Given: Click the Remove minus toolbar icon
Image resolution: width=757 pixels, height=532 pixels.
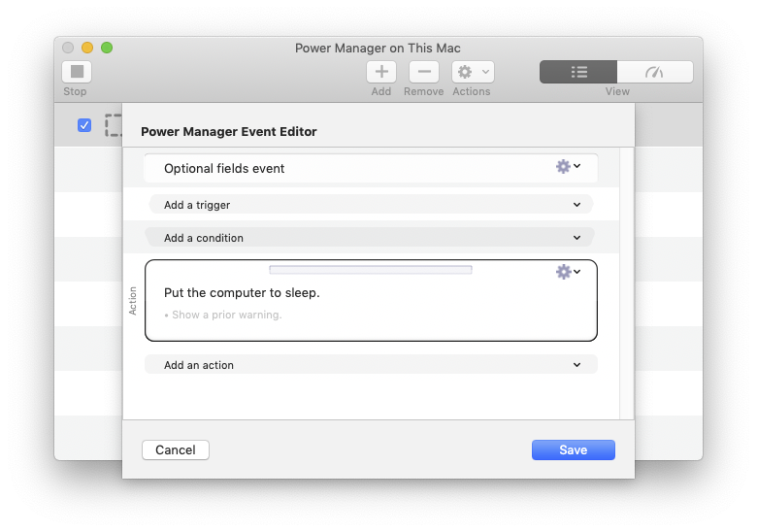Looking at the screenshot, I should pos(424,72).
